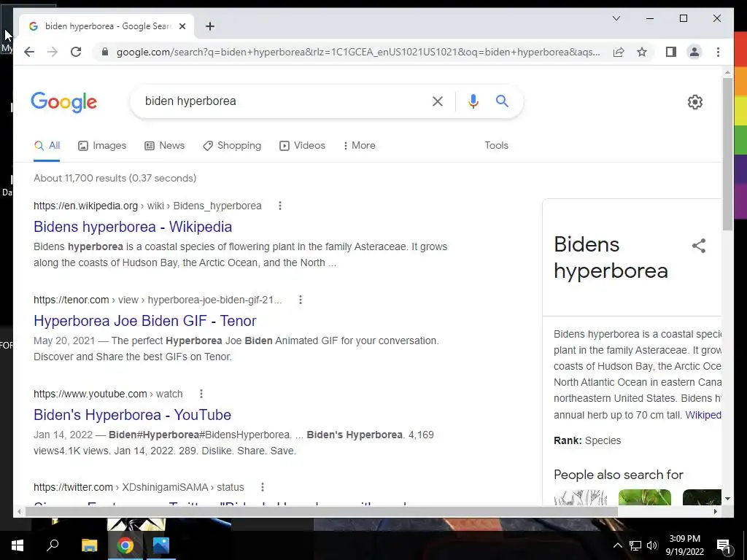Screen dimensions: 747x560
Task: Show hidden system tray icons
Action: [617, 545]
